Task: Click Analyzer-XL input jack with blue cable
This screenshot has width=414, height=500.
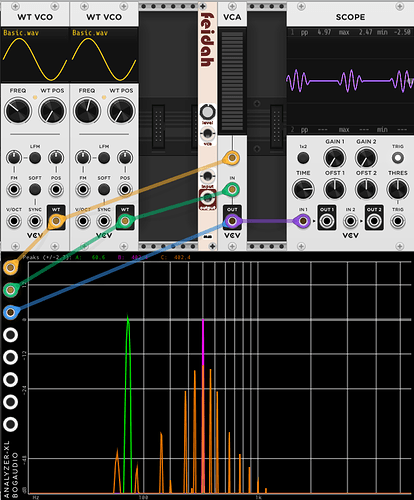Action: (x=11, y=312)
